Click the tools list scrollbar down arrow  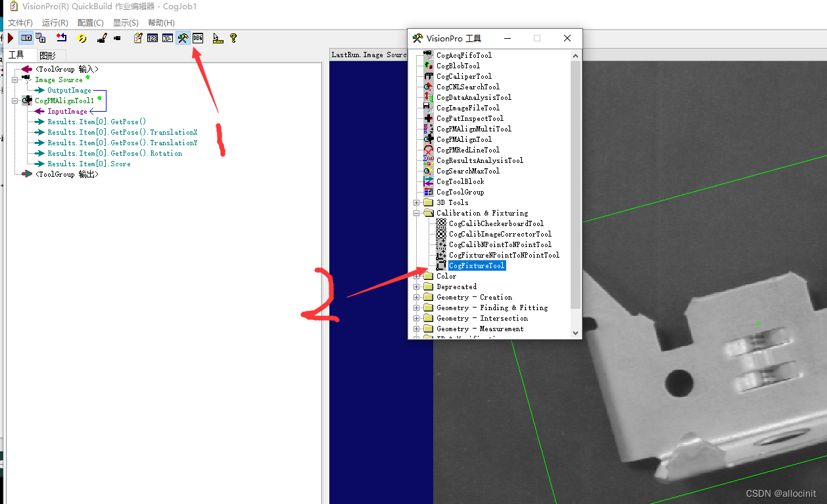click(x=576, y=333)
